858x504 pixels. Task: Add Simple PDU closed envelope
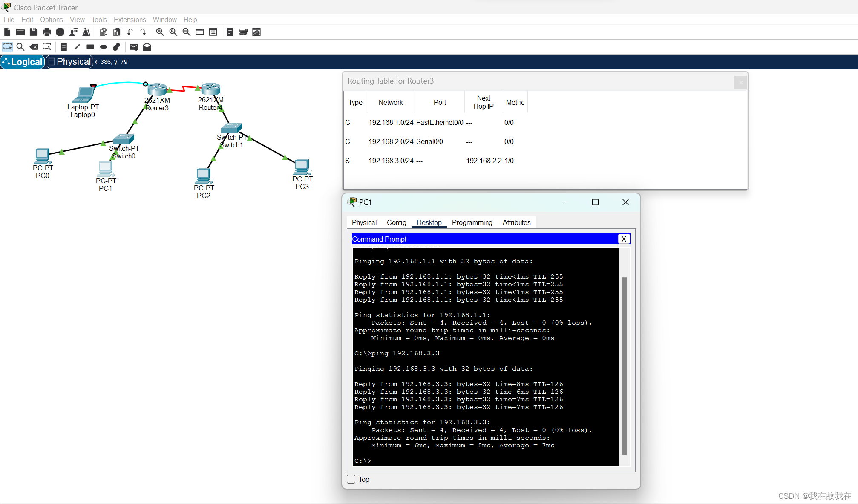[134, 47]
